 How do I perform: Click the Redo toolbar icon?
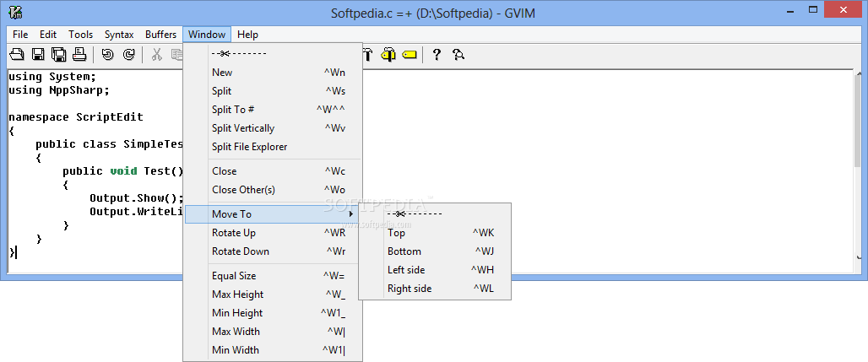tap(128, 54)
